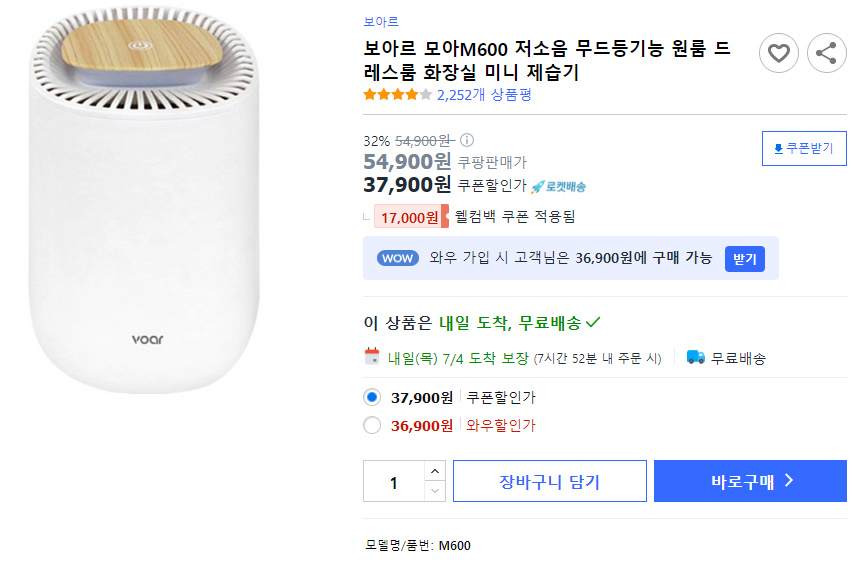Click 바로구매 buy now button
Viewport: 852px width, 567px height.
pos(750,481)
